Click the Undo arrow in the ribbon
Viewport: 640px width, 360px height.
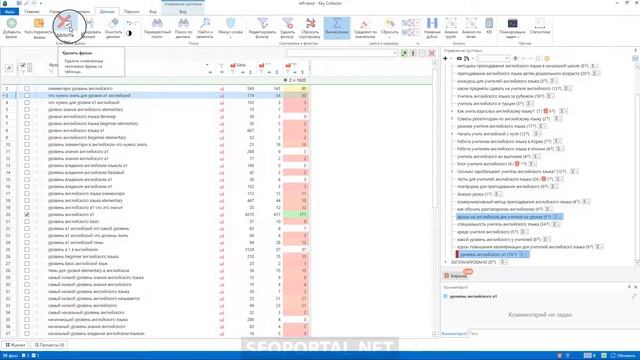coord(129,23)
